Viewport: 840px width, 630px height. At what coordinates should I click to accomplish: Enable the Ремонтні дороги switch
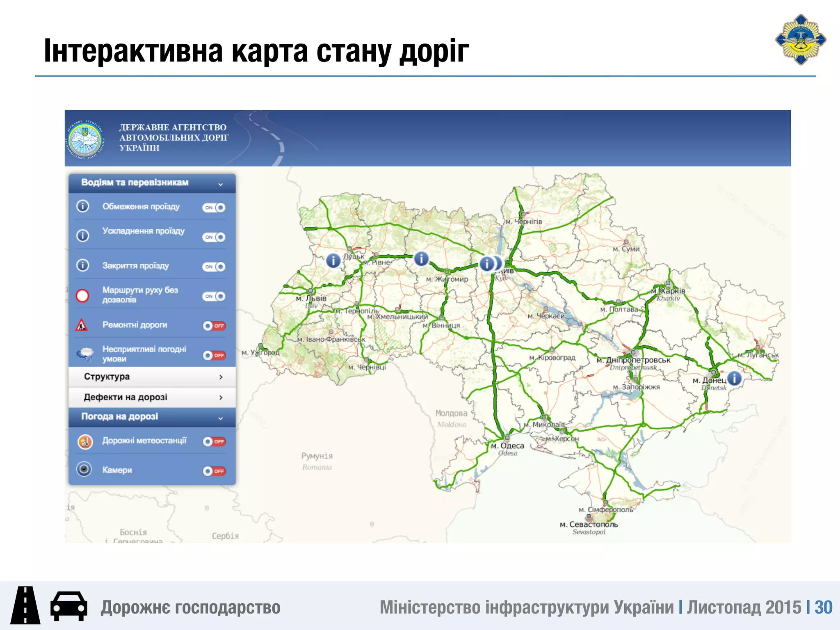pos(214,326)
